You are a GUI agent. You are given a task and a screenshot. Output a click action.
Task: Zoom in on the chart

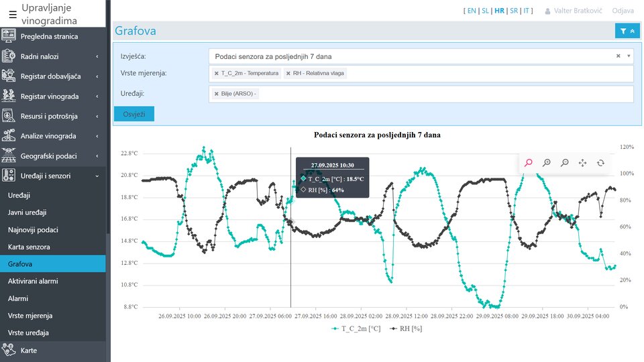[x=547, y=163]
